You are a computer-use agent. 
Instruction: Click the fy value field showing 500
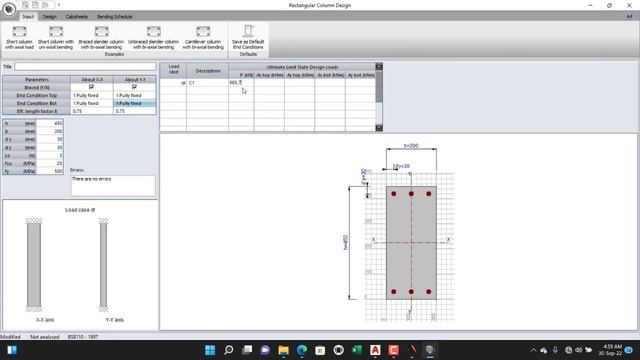point(50,171)
